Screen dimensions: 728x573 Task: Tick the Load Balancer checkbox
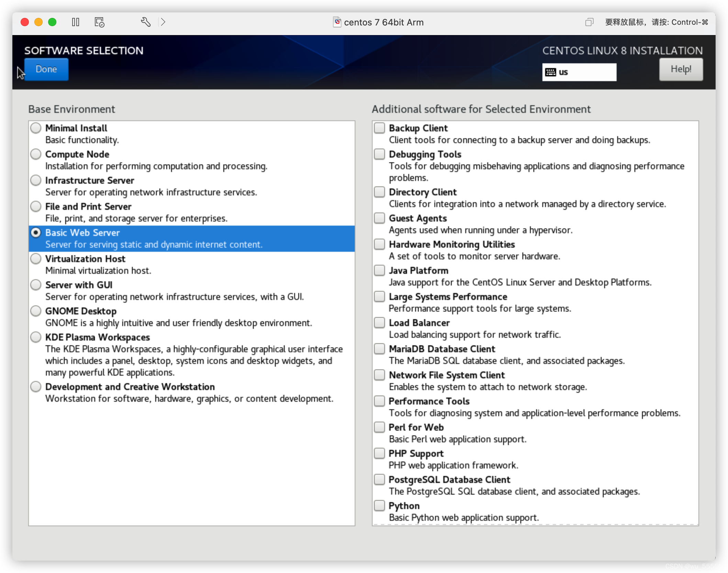(x=379, y=323)
